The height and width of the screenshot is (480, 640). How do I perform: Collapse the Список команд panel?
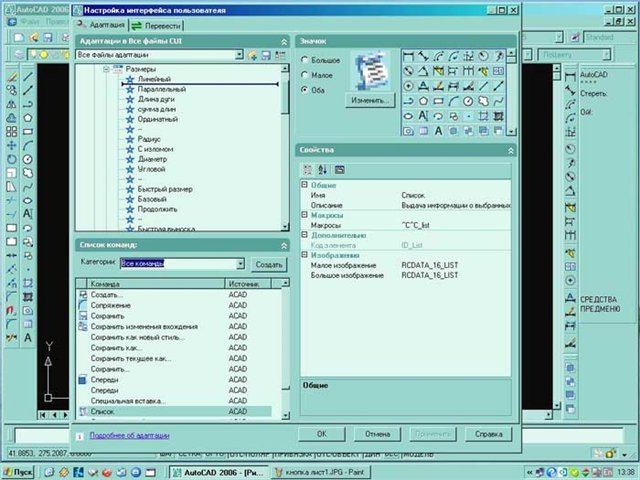point(284,245)
